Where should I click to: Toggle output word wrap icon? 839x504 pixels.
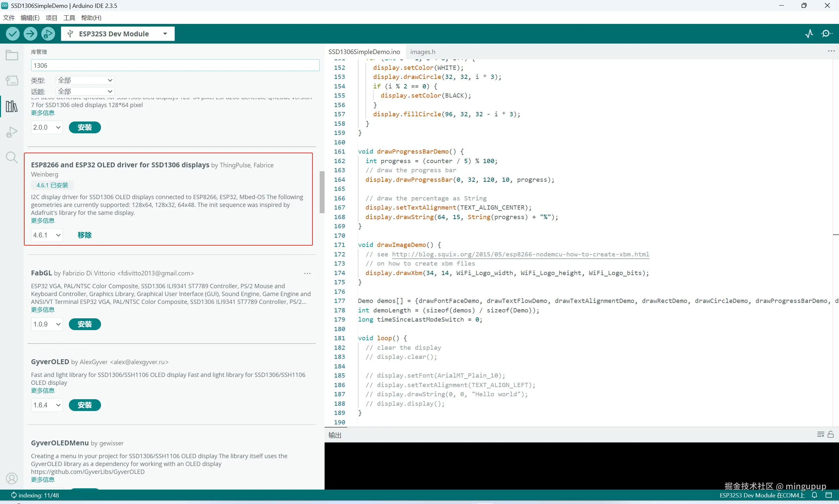point(820,434)
